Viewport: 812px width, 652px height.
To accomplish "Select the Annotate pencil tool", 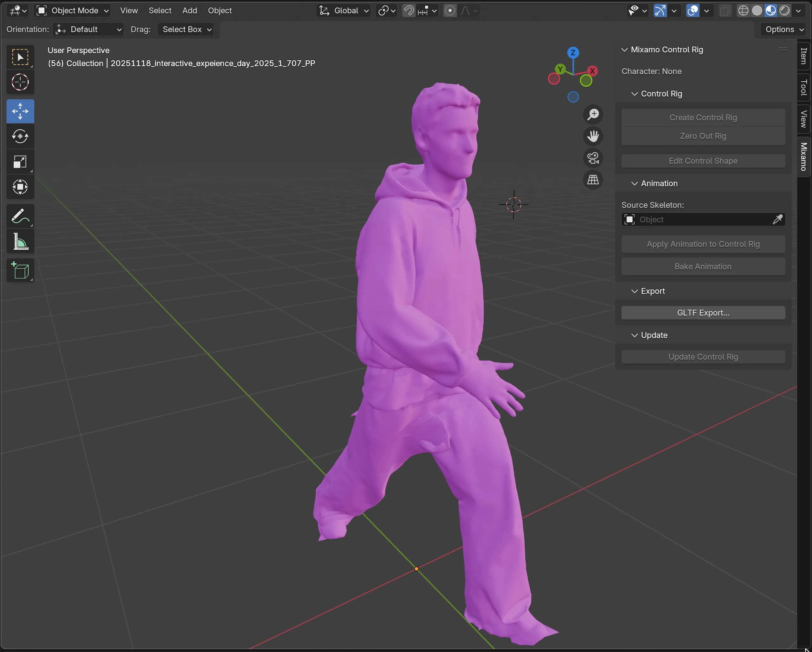I will point(20,216).
